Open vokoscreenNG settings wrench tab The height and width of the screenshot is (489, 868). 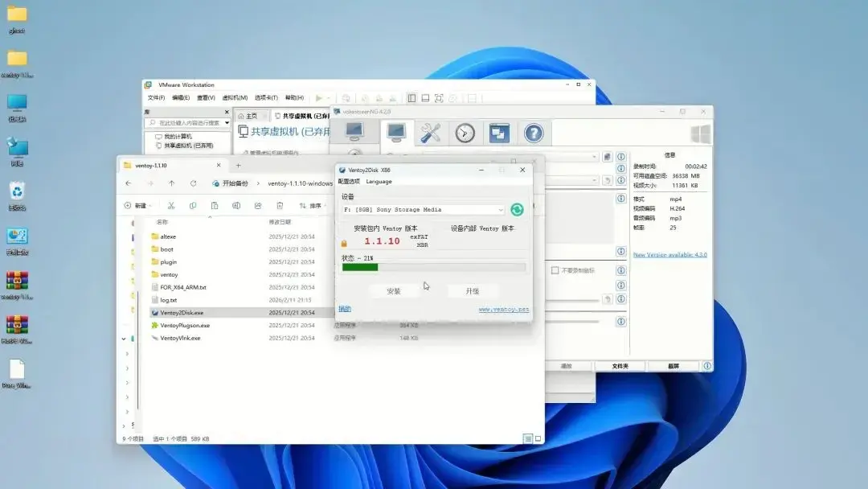click(431, 133)
